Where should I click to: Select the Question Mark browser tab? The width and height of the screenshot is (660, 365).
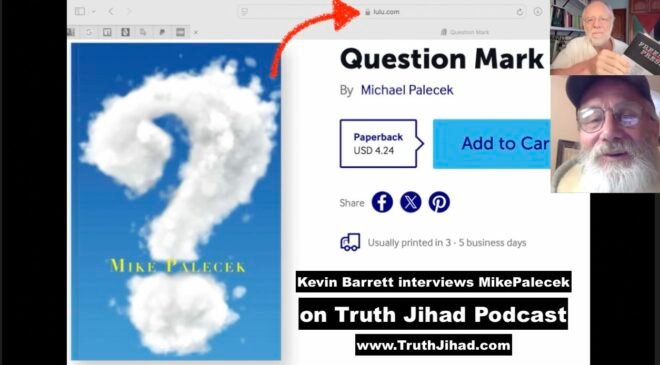tap(465, 32)
